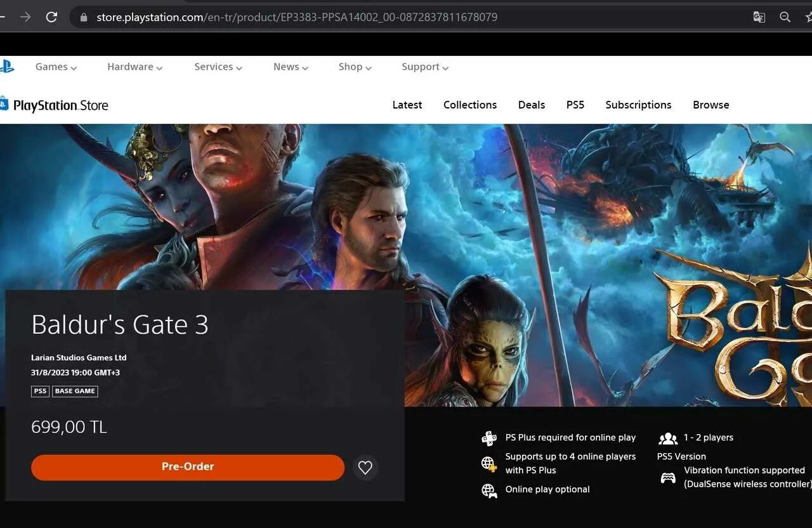Viewport: 812px width, 528px height.
Task: Reload the page with refresh icon
Action: coord(52,17)
